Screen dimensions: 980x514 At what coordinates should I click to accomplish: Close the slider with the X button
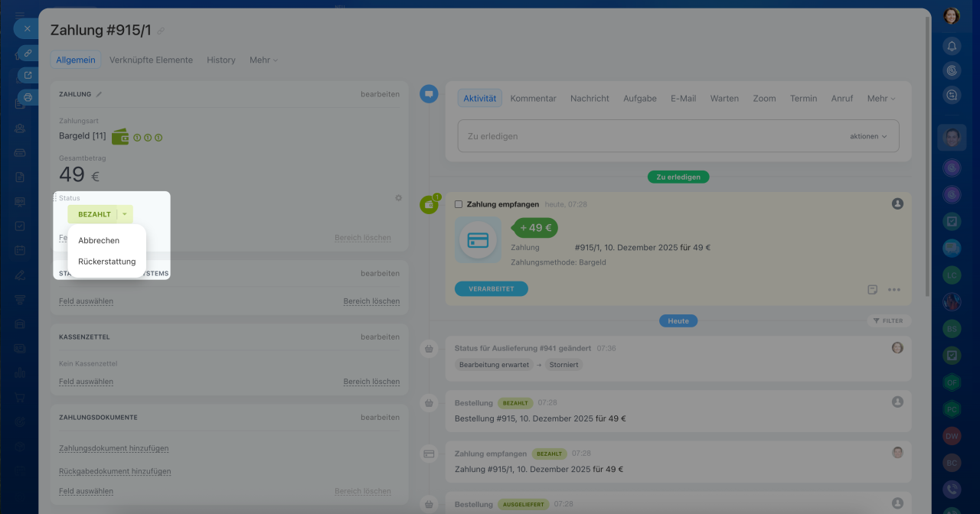point(28,28)
